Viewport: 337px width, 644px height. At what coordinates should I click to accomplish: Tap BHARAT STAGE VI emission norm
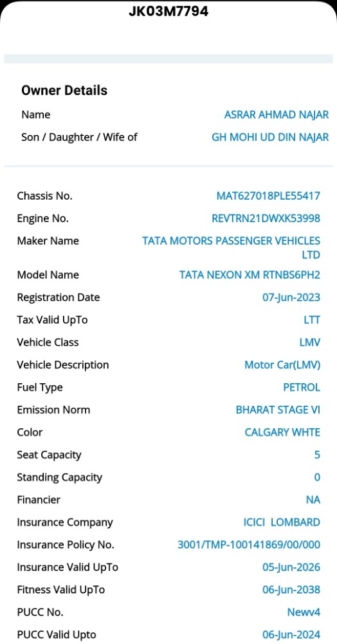[278, 410]
